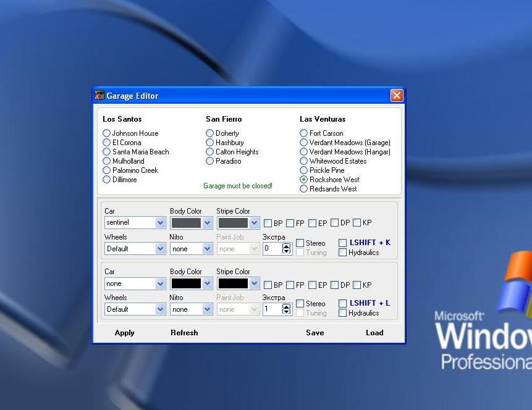Enable Stereo for the second car
Screen dimensions: 532x410
point(300,304)
